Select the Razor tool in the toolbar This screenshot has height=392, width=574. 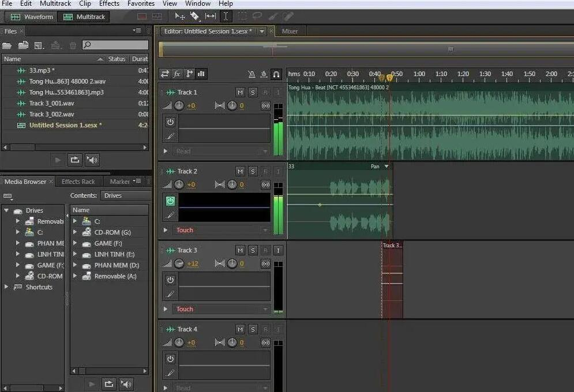(x=195, y=17)
